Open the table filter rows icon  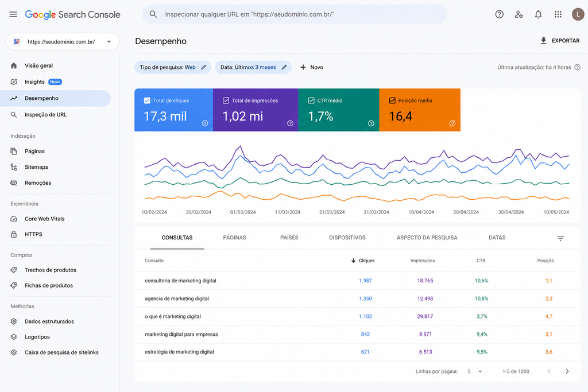pyautogui.click(x=560, y=238)
